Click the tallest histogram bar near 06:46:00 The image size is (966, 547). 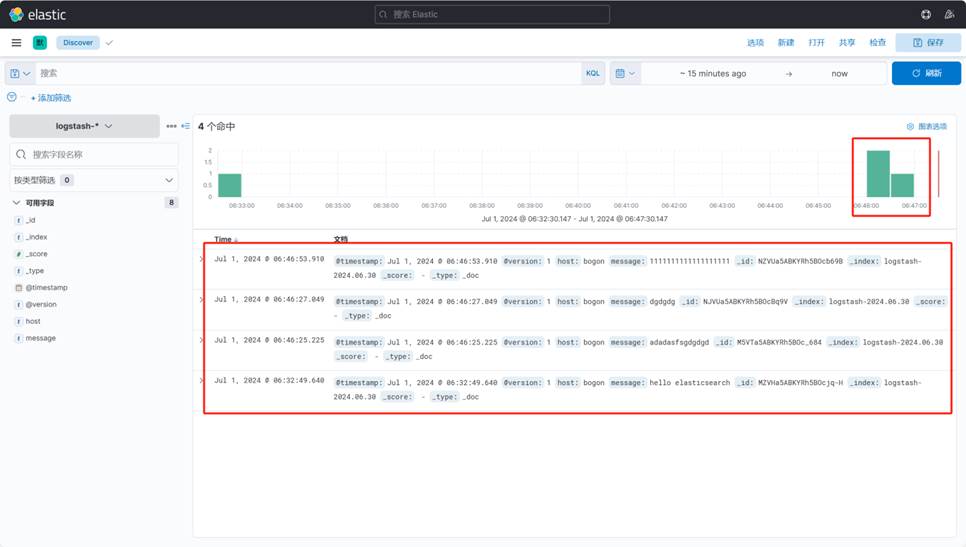pos(878,174)
